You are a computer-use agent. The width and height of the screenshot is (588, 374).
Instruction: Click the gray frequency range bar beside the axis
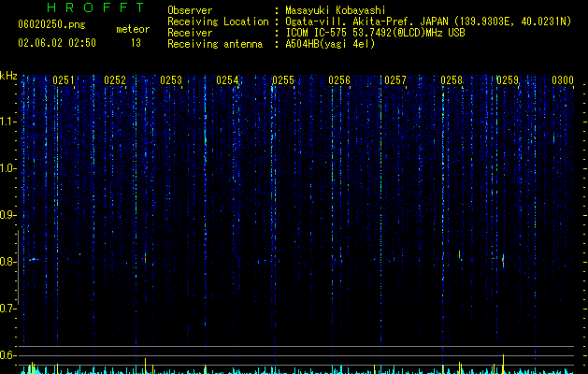coord(19,267)
